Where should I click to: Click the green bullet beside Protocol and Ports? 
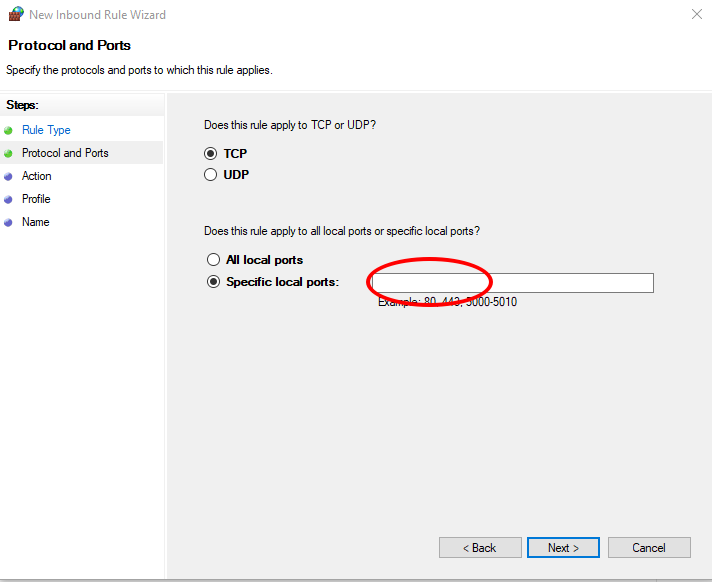click(8, 153)
